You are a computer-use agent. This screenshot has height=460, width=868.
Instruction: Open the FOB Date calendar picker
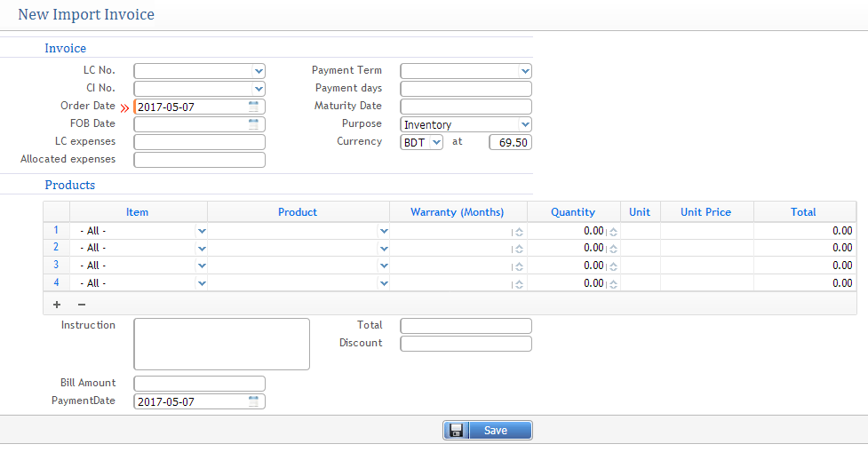[253, 124]
